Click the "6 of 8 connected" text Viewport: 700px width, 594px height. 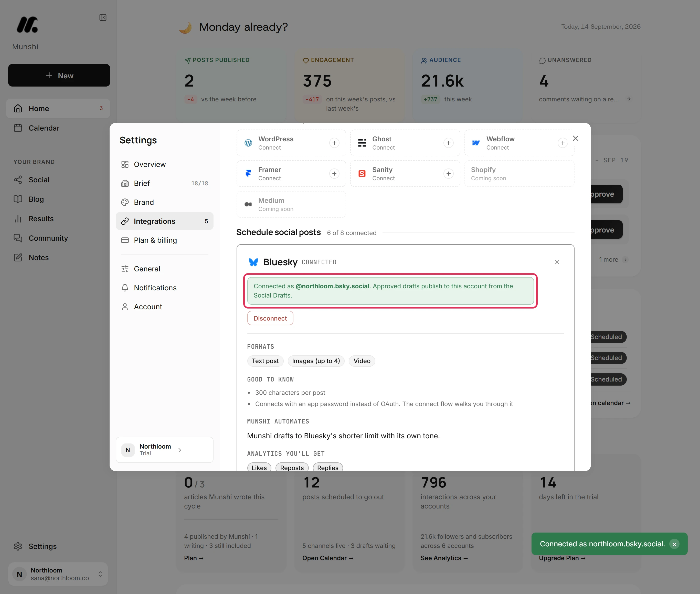pos(352,233)
